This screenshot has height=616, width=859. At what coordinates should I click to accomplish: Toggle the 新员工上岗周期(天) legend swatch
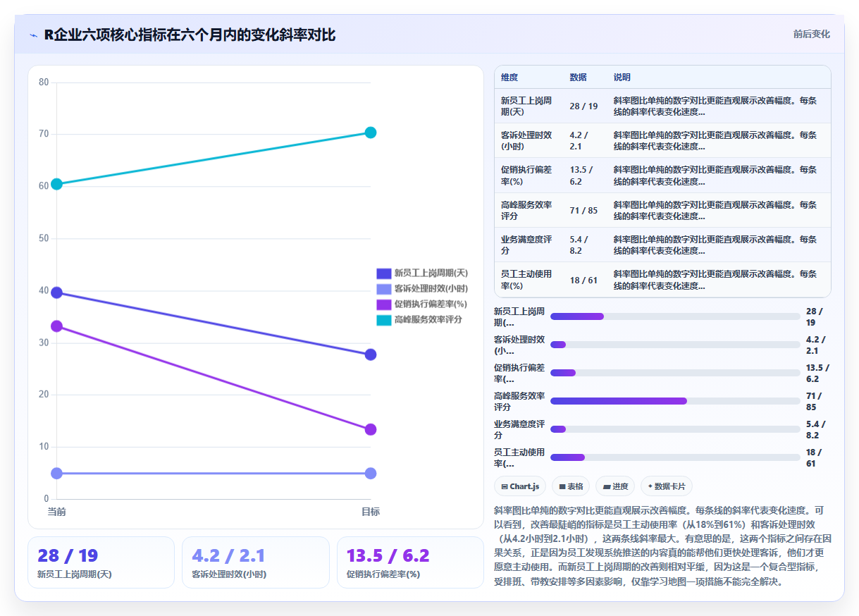pos(383,273)
